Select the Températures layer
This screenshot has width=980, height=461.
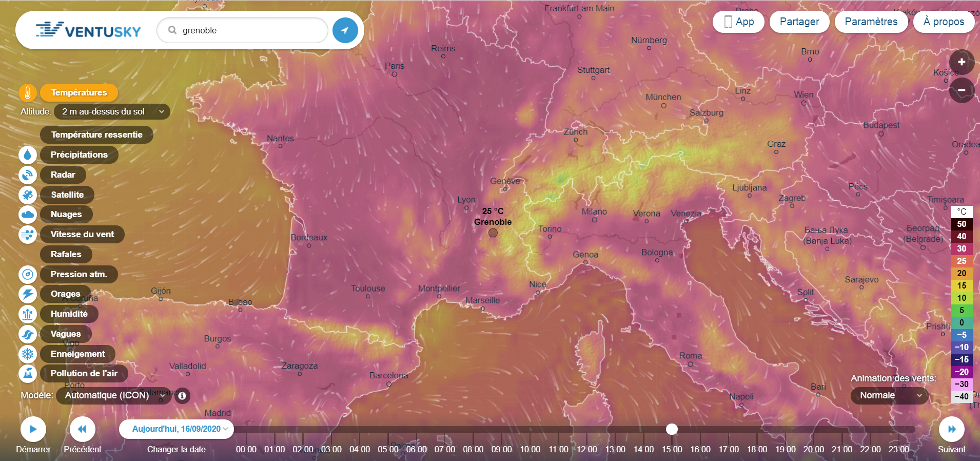click(79, 92)
